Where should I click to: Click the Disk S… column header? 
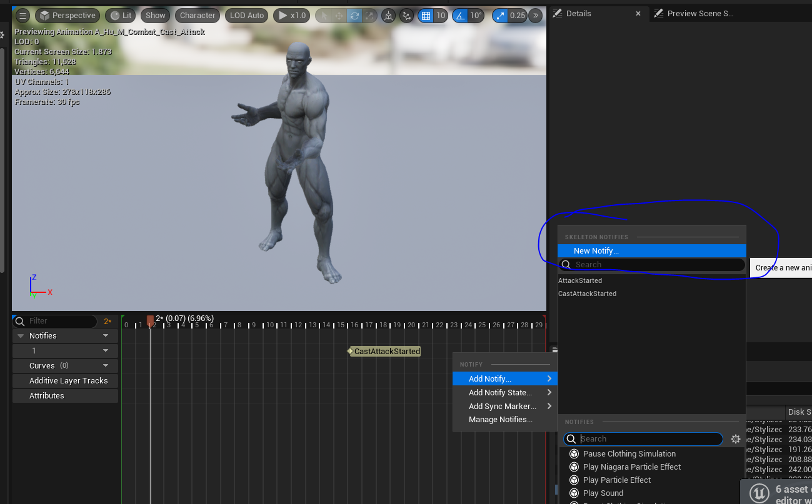799,412
